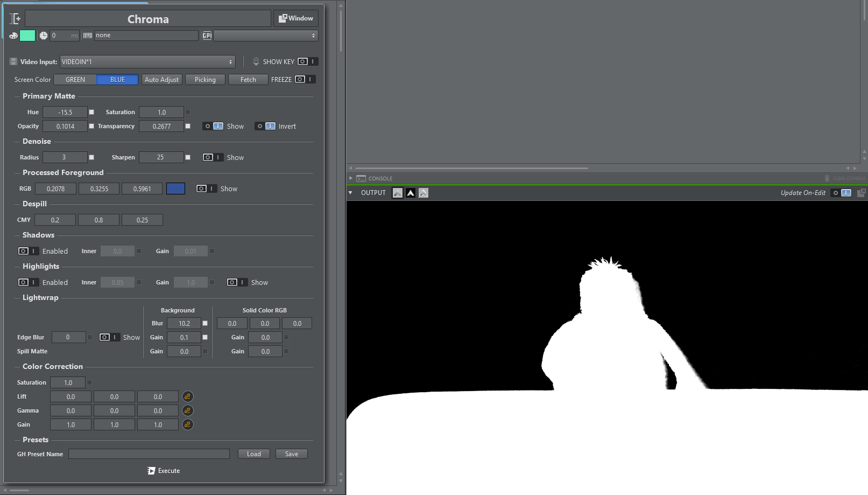Click the Opacity keyframe square marker
Viewport: 868px width, 495px height.
click(x=91, y=126)
